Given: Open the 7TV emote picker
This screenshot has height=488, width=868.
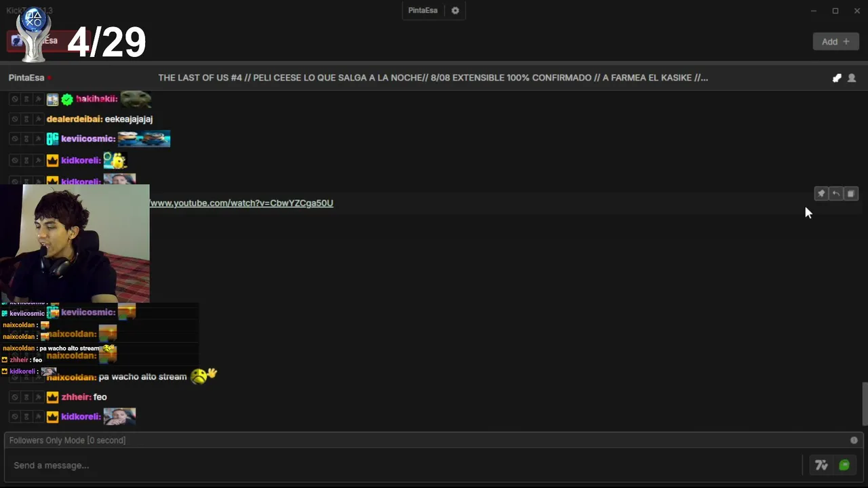Looking at the screenshot, I should (x=821, y=465).
